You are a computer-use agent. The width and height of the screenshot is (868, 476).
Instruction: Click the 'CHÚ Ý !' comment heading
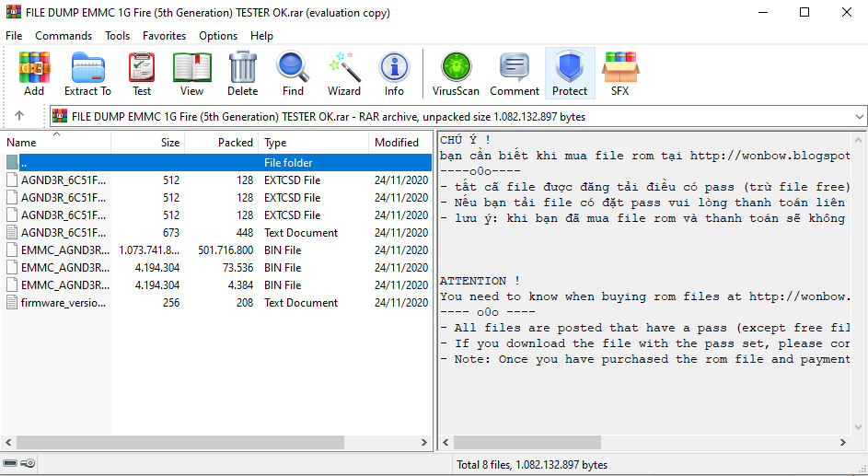(466, 140)
